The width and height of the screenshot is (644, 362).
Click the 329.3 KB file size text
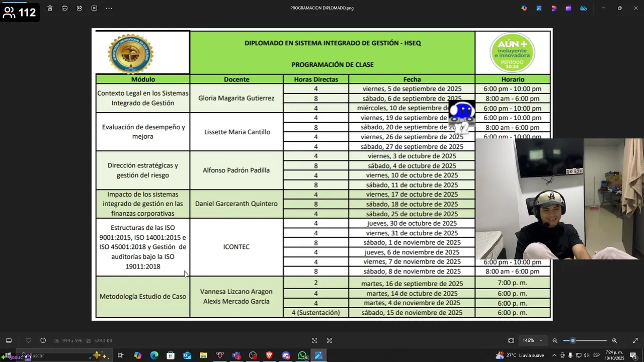tap(103, 340)
